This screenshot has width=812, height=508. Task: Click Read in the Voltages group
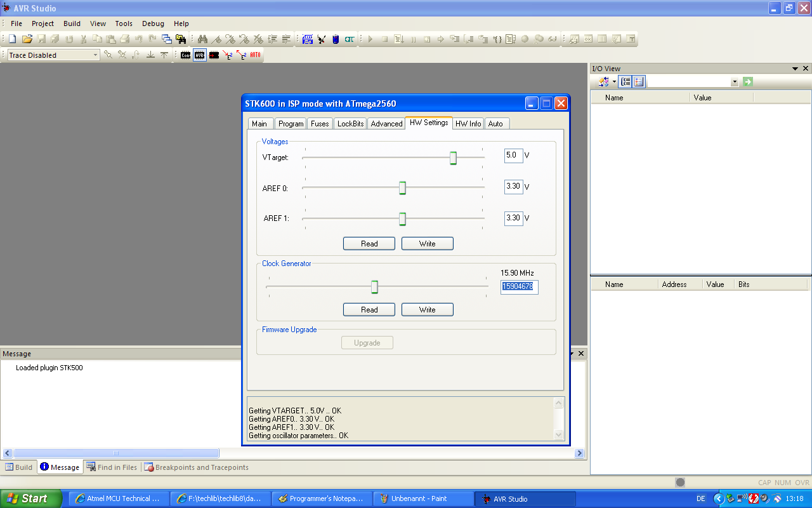tap(369, 244)
